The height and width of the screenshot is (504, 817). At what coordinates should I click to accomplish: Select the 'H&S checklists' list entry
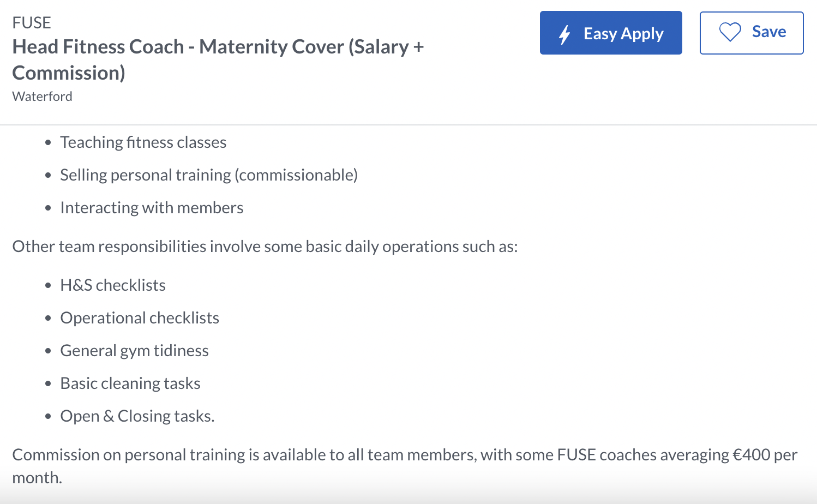113,284
